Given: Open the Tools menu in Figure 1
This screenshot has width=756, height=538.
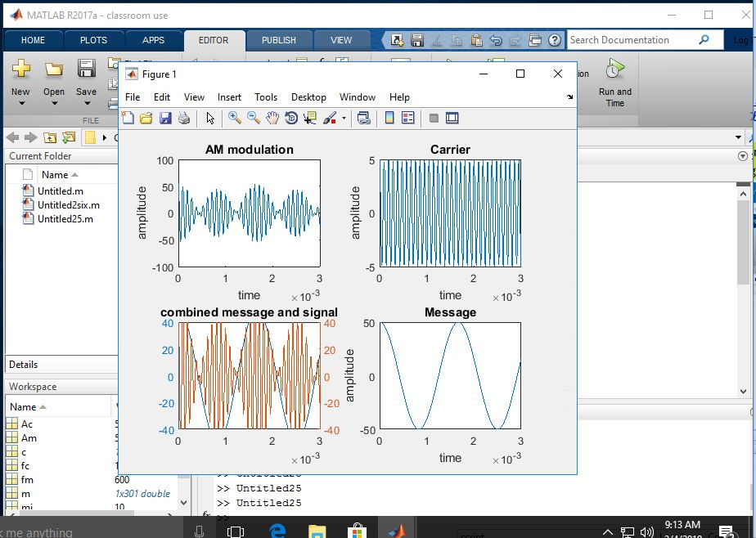Looking at the screenshot, I should [266, 97].
